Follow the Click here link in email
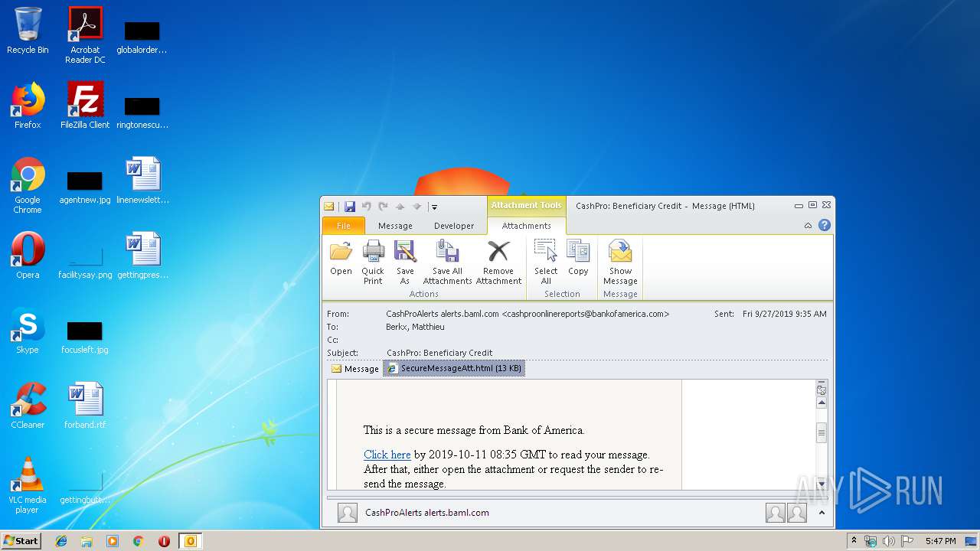 click(x=387, y=455)
